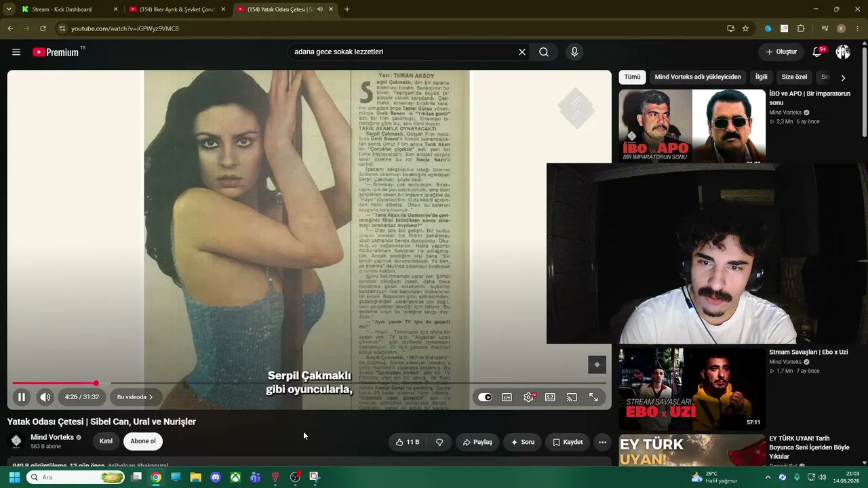Viewport: 868px width, 488px height.
Task: Subscribe with the Abone ol button
Action: pyautogui.click(x=143, y=441)
